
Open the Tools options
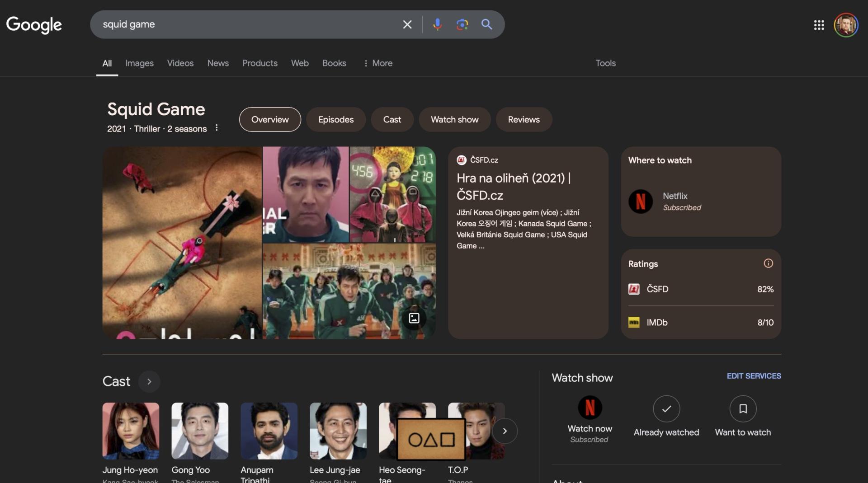tap(605, 63)
